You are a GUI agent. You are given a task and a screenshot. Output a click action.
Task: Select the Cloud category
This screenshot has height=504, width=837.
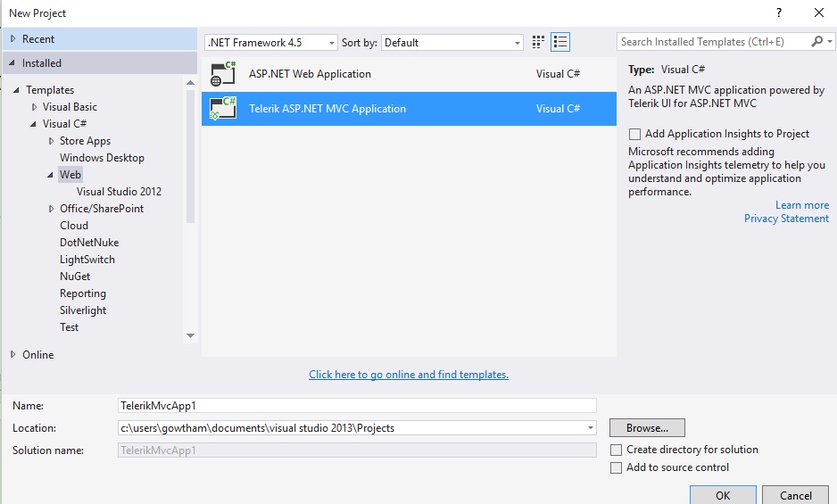[x=74, y=226]
